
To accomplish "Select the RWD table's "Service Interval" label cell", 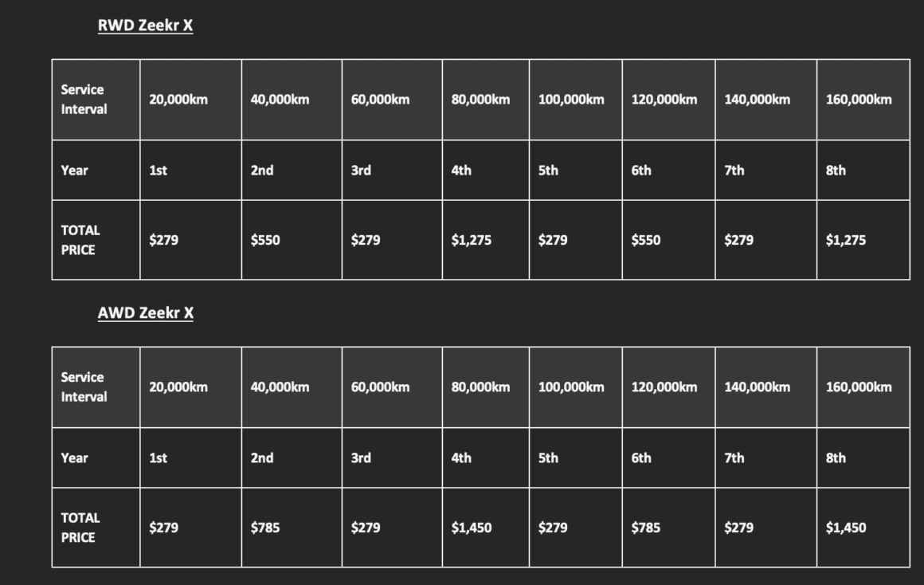I will click(x=84, y=100).
